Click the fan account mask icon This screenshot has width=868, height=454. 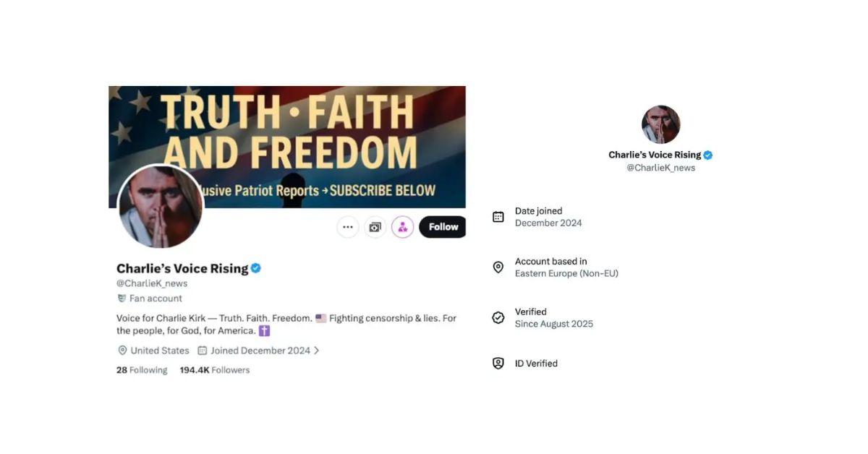click(x=121, y=297)
